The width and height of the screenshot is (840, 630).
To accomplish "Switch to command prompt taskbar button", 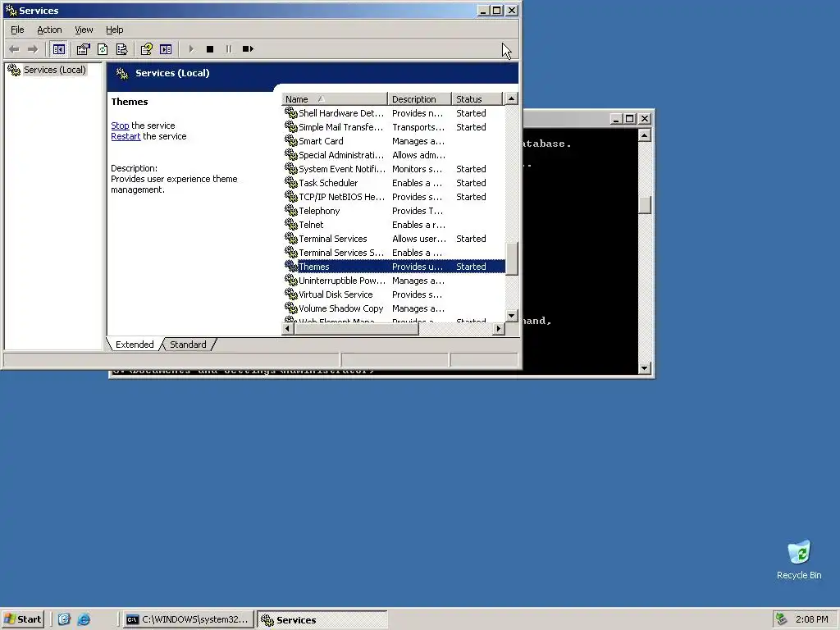I will pos(188,619).
